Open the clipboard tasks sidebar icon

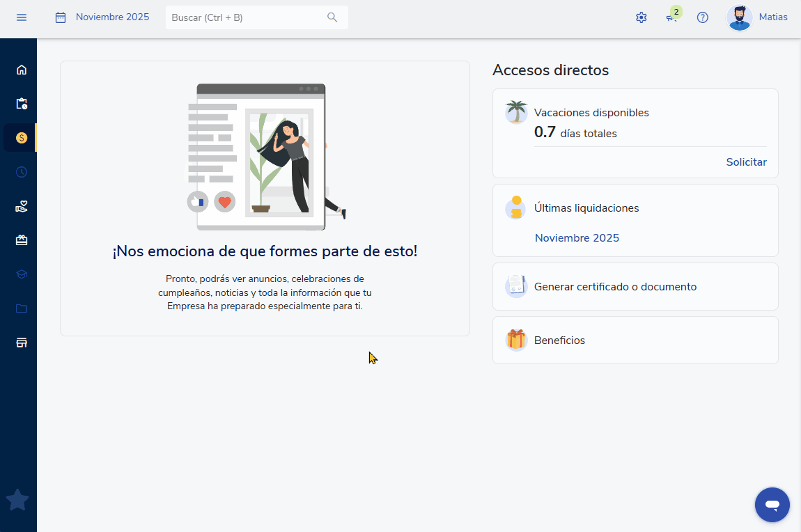click(22, 104)
